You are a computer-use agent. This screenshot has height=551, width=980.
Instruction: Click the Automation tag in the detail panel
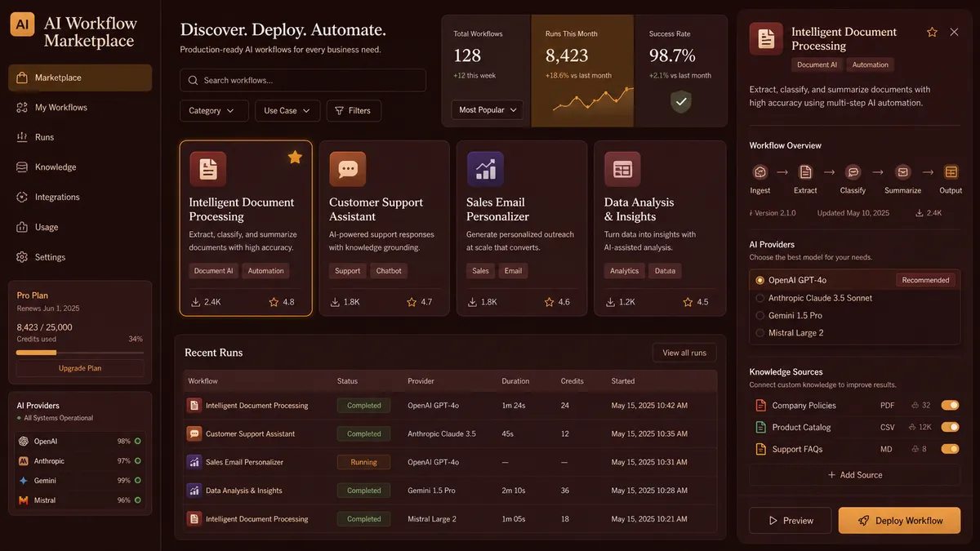[x=870, y=64]
